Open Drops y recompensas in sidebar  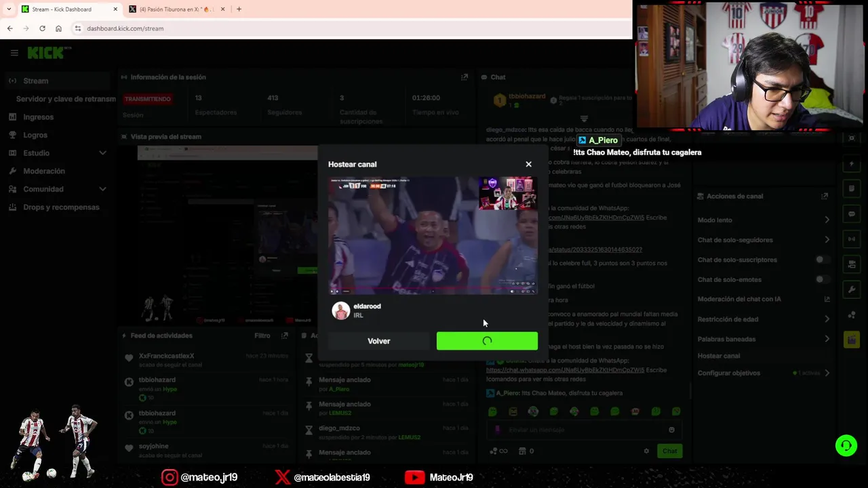click(x=61, y=207)
